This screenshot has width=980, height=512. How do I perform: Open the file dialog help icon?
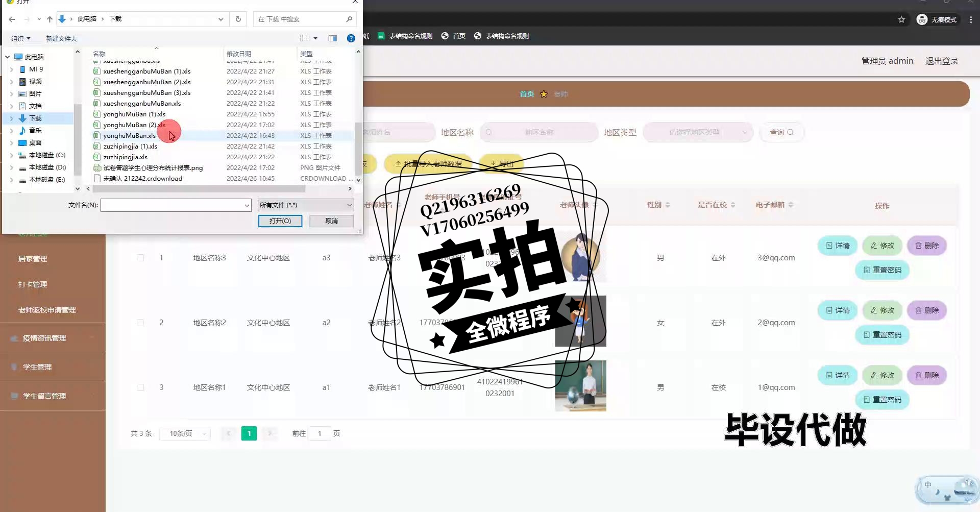tap(351, 38)
